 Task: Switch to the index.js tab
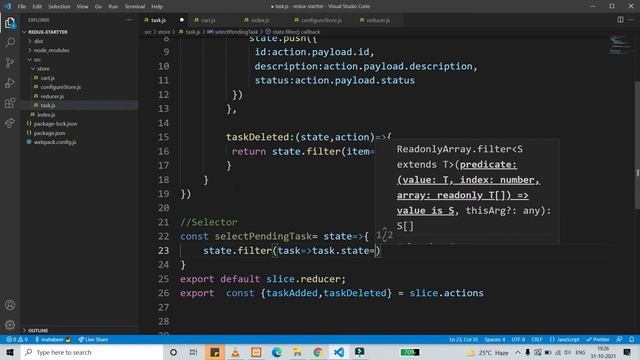pyautogui.click(x=260, y=20)
